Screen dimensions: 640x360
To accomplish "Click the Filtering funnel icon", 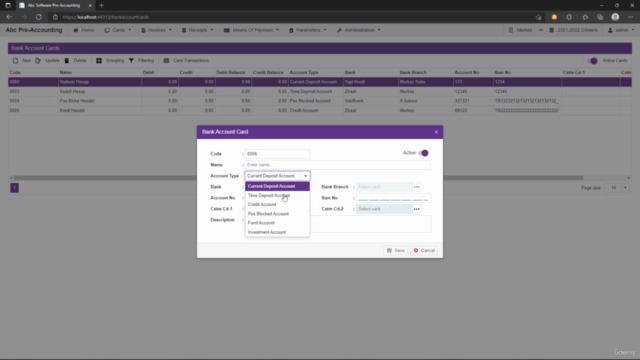I will [131, 60].
